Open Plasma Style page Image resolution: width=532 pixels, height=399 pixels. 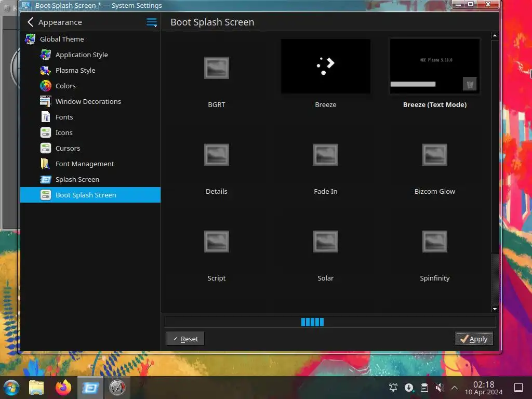(75, 70)
